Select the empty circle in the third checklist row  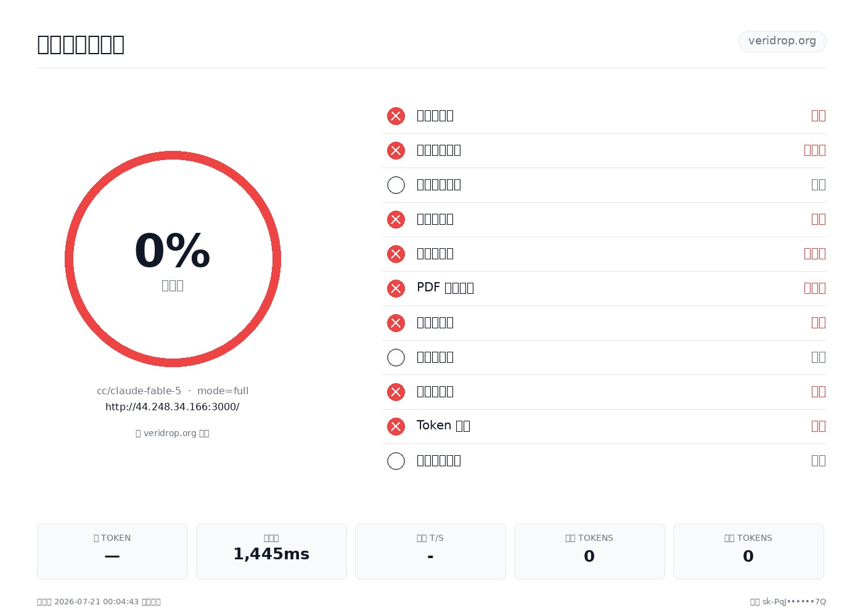pos(396,185)
